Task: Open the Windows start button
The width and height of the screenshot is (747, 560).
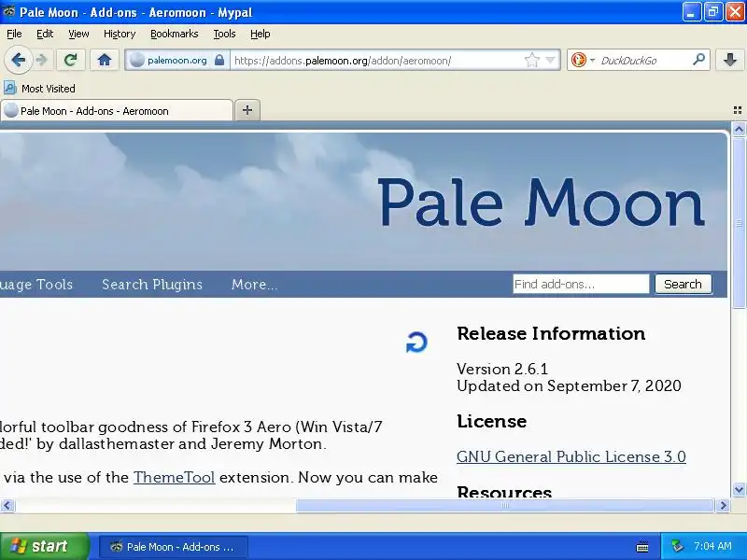Action: (44, 546)
